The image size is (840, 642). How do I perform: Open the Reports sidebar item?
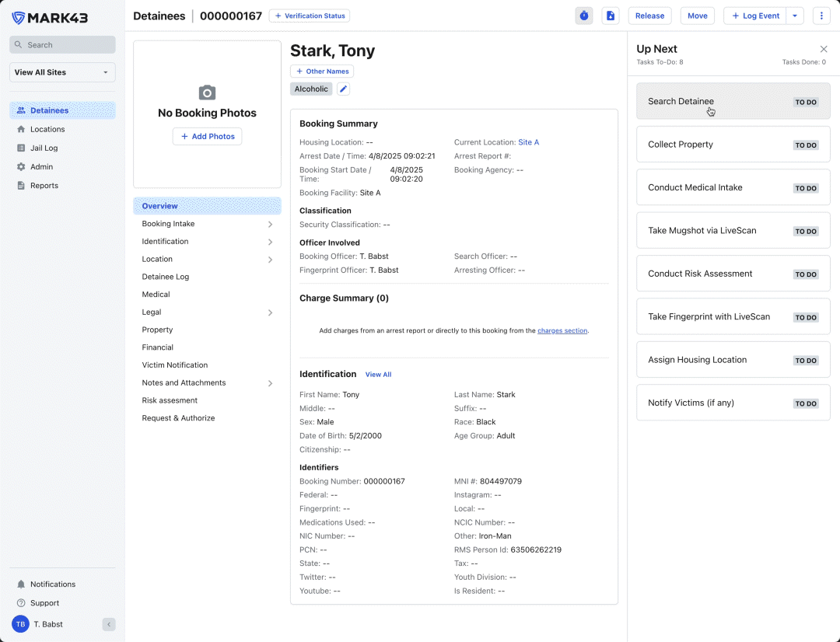pyautogui.click(x=44, y=186)
